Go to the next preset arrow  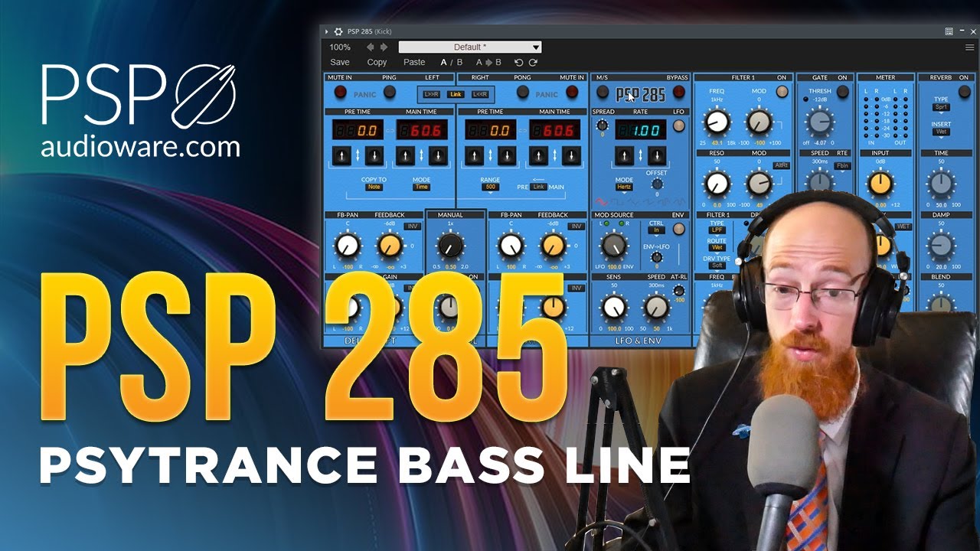pos(384,47)
